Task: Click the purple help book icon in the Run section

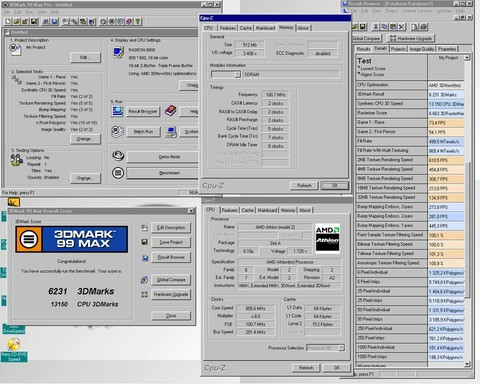Action: pyautogui.click(x=171, y=110)
